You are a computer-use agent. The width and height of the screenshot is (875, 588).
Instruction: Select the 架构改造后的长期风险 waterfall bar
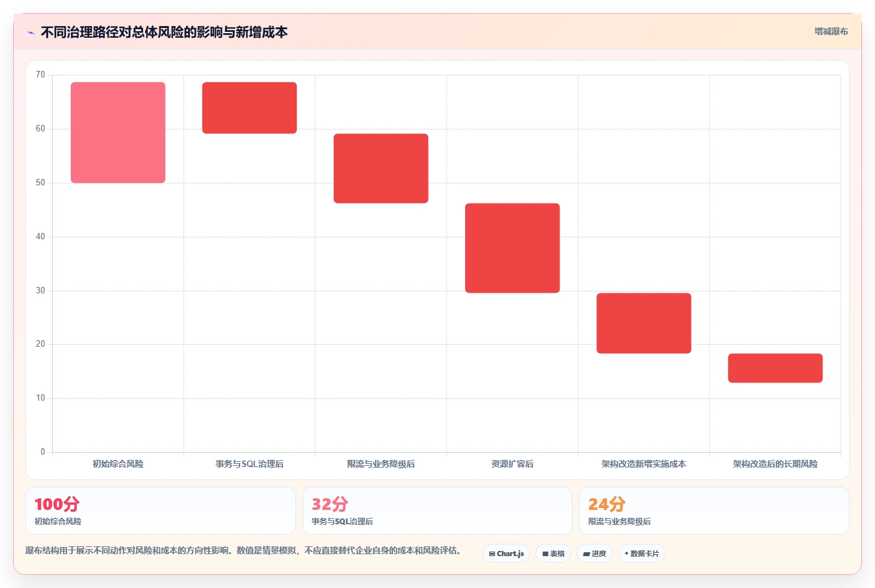coord(775,368)
